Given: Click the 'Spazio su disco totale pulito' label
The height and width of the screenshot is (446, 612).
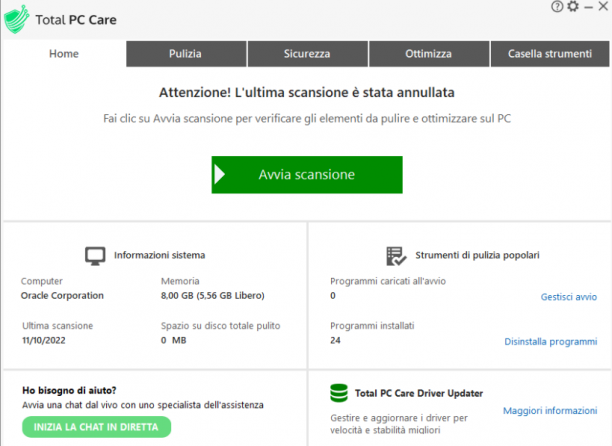Looking at the screenshot, I should (221, 326).
